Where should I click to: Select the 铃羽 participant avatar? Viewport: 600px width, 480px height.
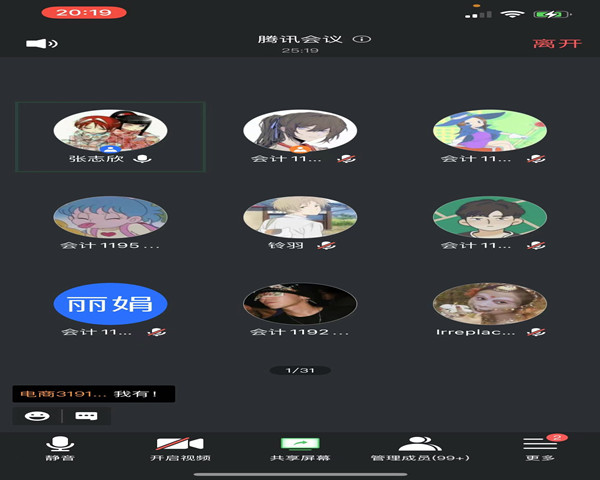click(x=300, y=215)
